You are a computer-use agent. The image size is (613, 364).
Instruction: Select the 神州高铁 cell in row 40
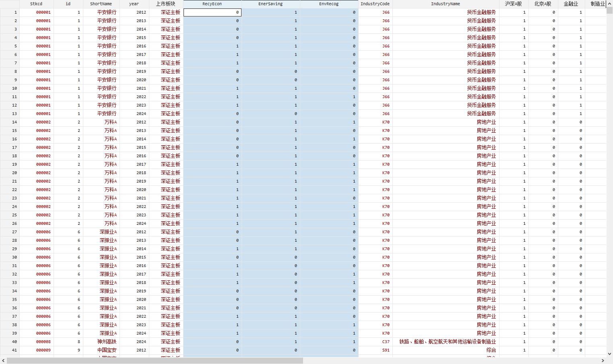[x=107, y=342]
